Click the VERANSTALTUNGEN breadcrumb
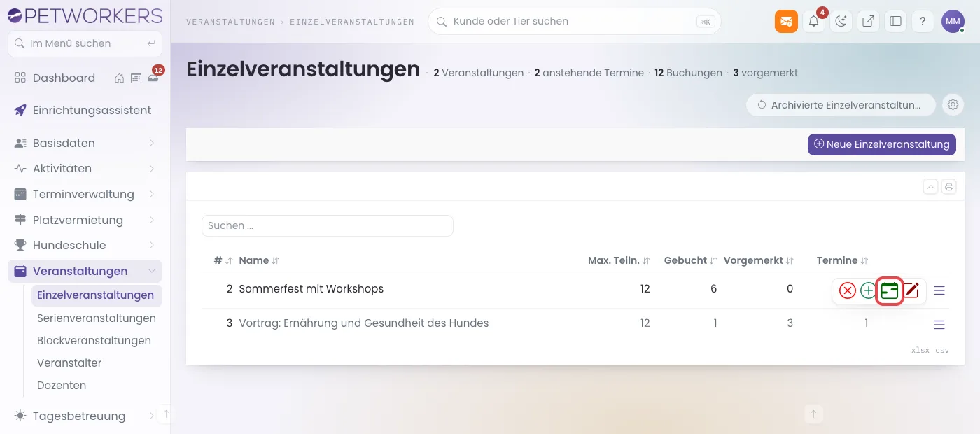Image resolution: width=980 pixels, height=434 pixels. 230,22
